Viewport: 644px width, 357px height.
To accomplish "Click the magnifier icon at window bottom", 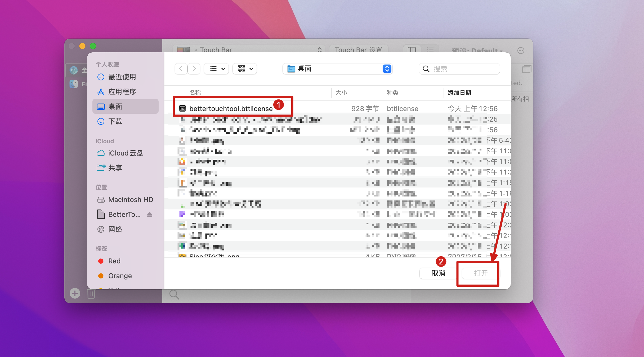I will coord(174,294).
